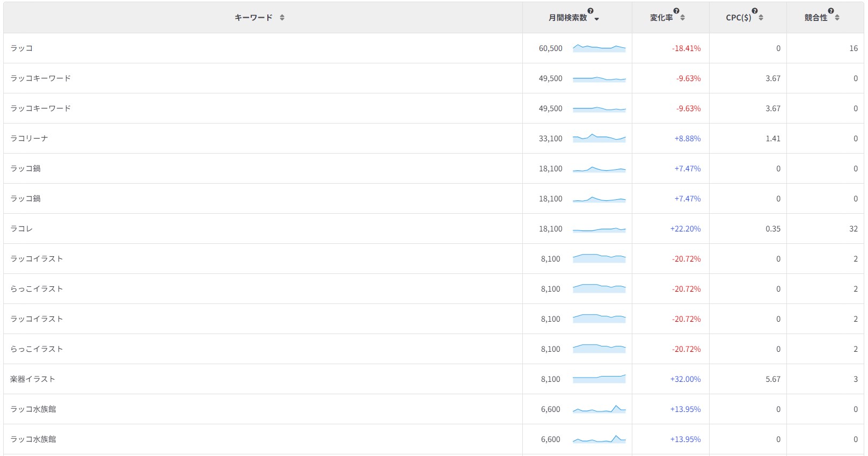Click the 月間検索数 header label
The height and width of the screenshot is (456, 868).
point(567,18)
